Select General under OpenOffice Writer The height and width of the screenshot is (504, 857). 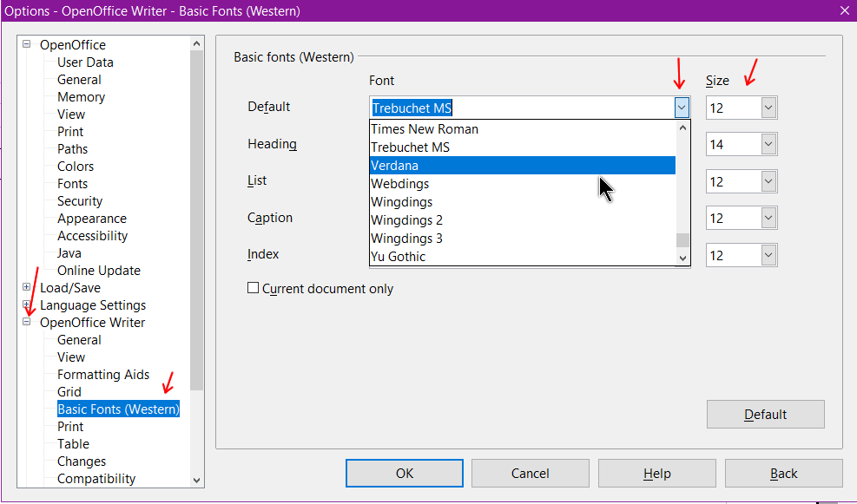(79, 340)
